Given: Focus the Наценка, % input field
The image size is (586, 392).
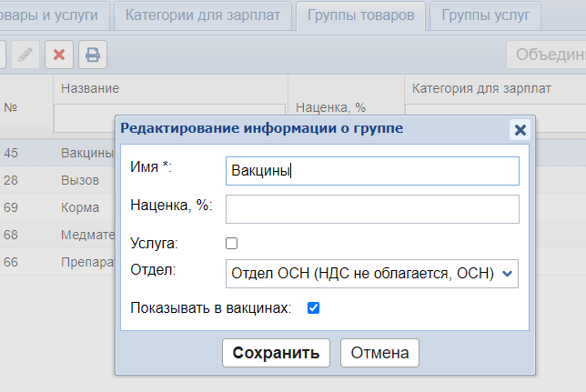Looking at the screenshot, I should [x=371, y=209].
